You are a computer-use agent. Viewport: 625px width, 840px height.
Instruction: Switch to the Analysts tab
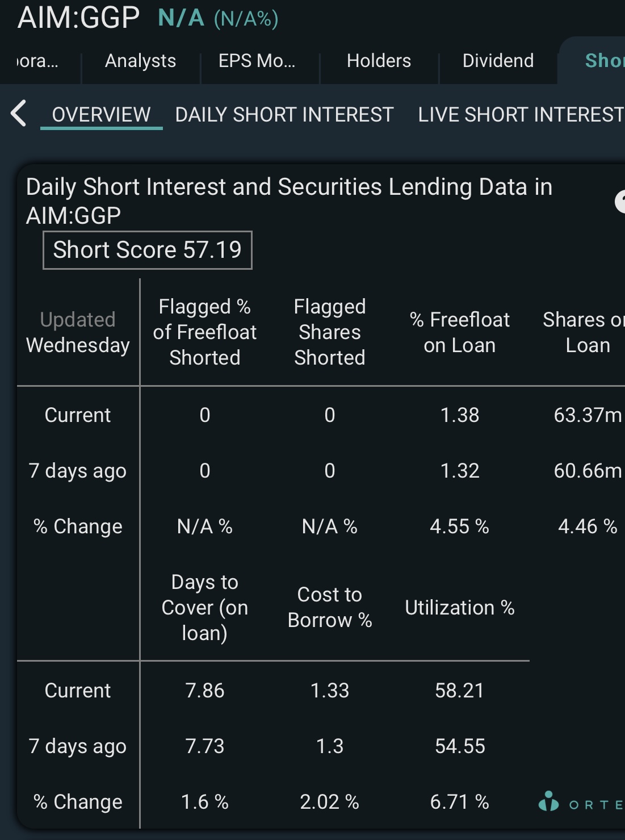click(x=140, y=60)
